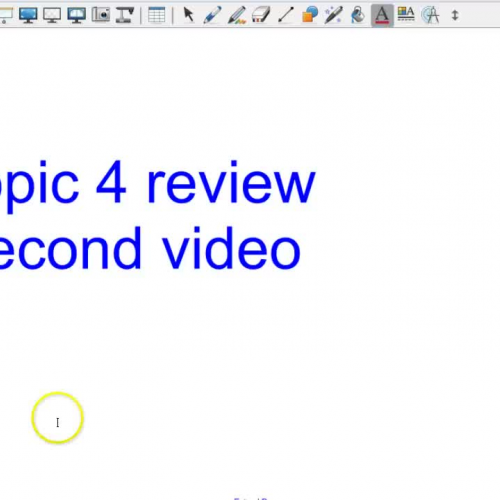This screenshot has width=500, height=500.
Task: Toggle dual page display icon
Action: tap(76, 15)
